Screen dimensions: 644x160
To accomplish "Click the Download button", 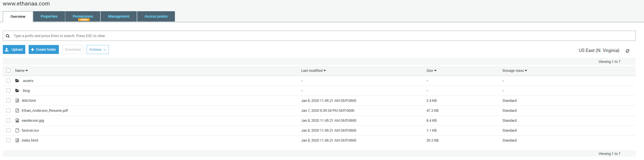I will (x=73, y=49).
